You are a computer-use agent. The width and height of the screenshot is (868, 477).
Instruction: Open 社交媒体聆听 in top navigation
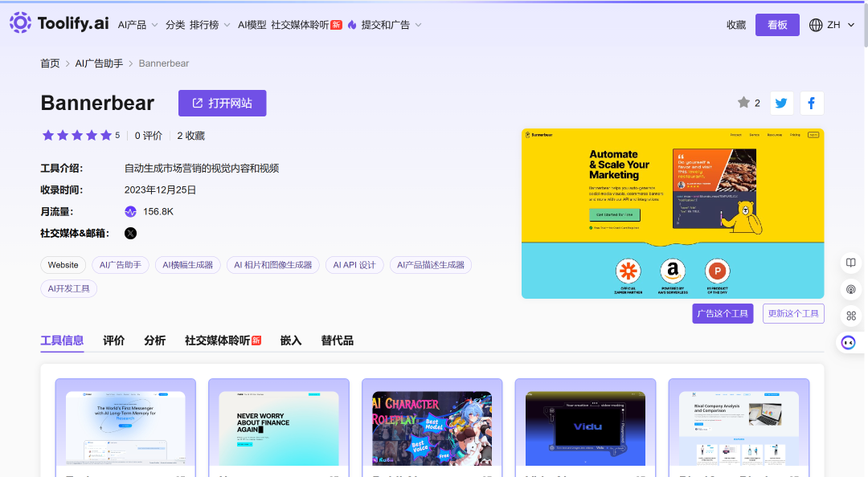click(x=306, y=25)
